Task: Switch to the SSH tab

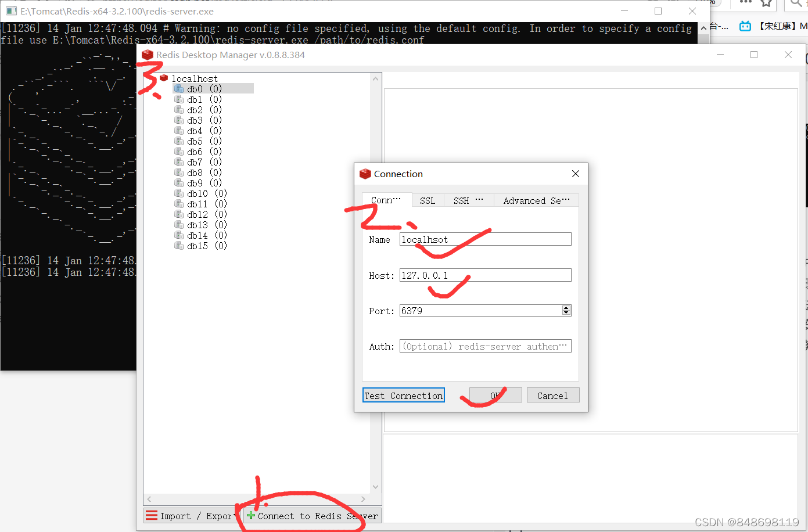Action: [x=469, y=200]
